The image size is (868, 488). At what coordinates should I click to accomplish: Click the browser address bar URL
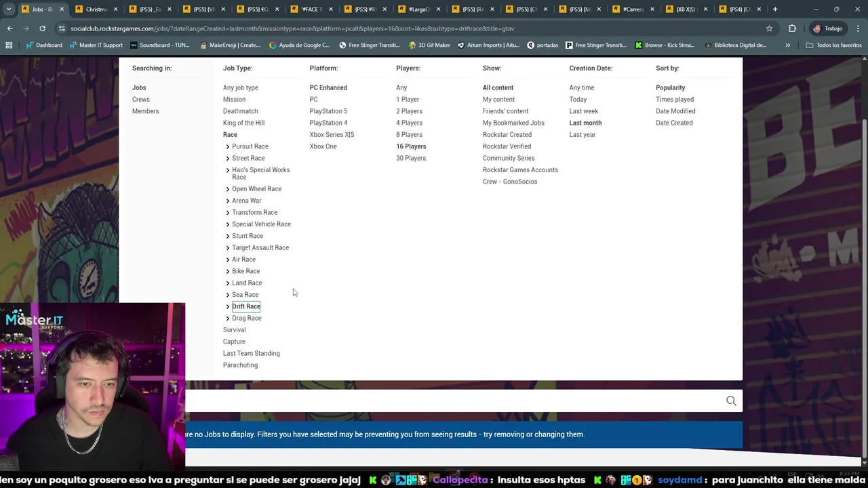pyautogui.click(x=292, y=28)
